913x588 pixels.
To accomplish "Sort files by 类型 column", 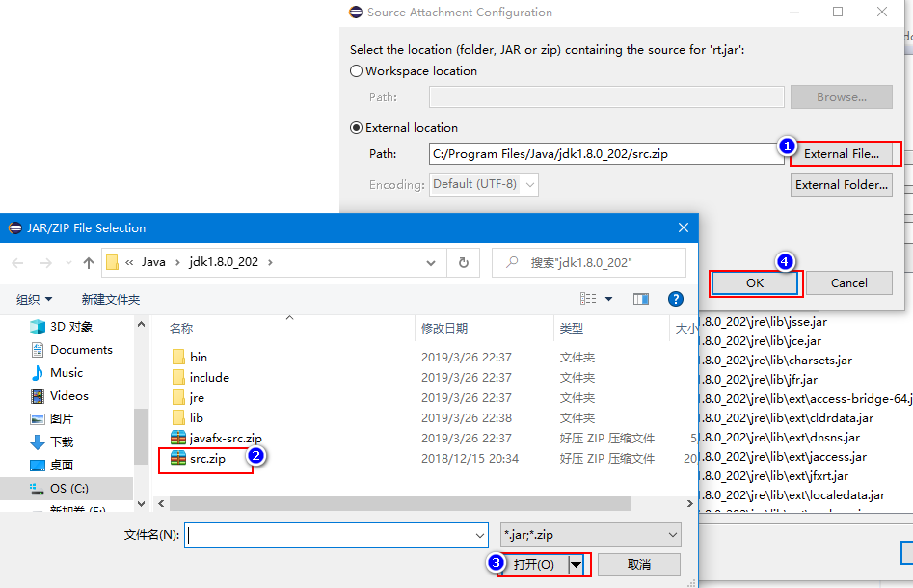I will pyautogui.click(x=571, y=329).
